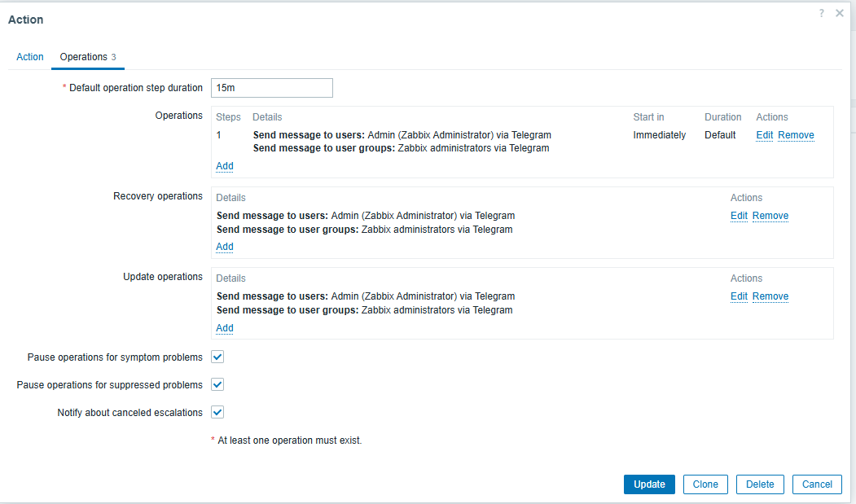Edit the update operation

[x=739, y=296]
